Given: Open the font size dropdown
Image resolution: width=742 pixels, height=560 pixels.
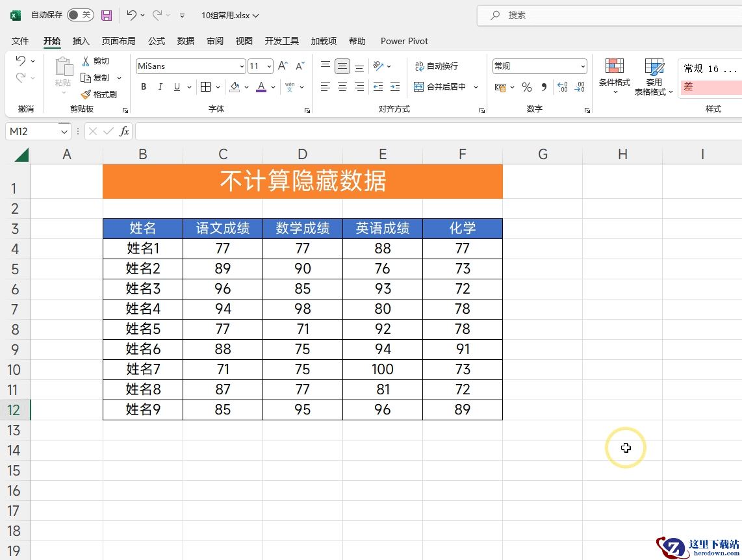Looking at the screenshot, I should click(x=269, y=66).
